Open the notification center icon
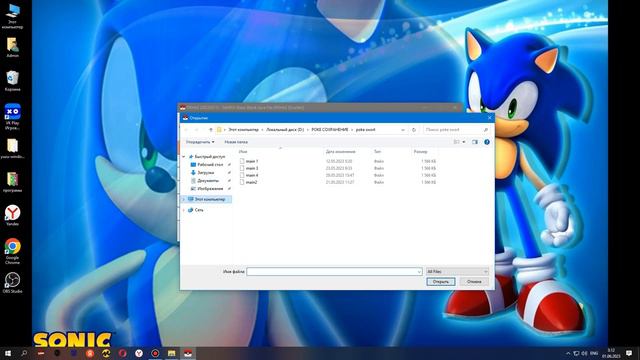This screenshot has height=360, width=640. click(x=629, y=353)
